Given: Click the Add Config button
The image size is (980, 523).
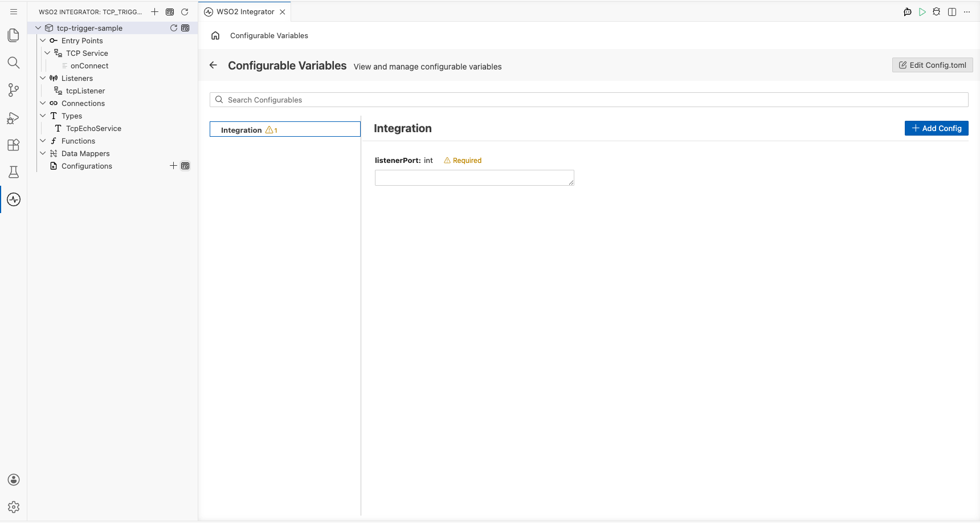Looking at the screenshot, I should click(x=937, y=128).
